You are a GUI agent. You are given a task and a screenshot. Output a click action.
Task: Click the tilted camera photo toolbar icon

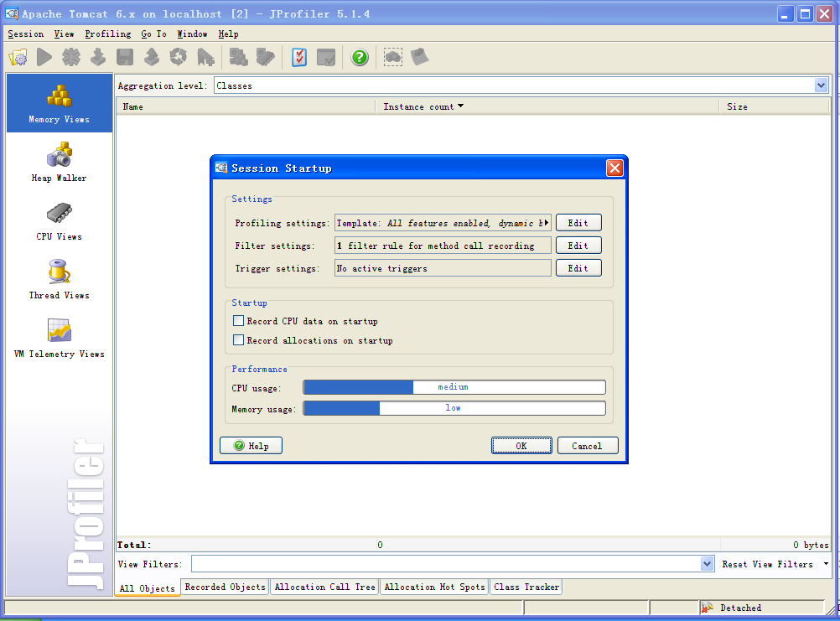[x=420, y=57]
